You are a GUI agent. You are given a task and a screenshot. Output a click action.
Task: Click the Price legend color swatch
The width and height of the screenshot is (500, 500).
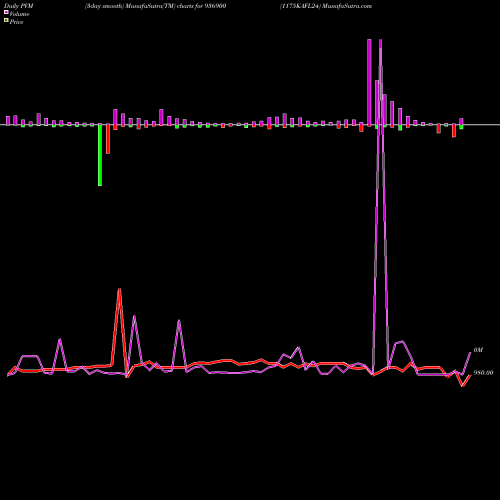pyautogui.click(x=6, y=20)
